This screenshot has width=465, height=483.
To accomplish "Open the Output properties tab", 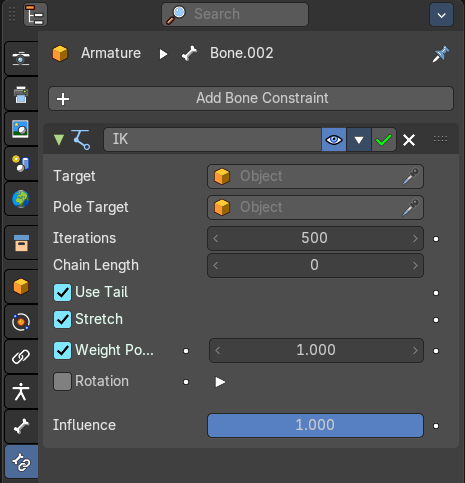I will (x=21, y=94).
